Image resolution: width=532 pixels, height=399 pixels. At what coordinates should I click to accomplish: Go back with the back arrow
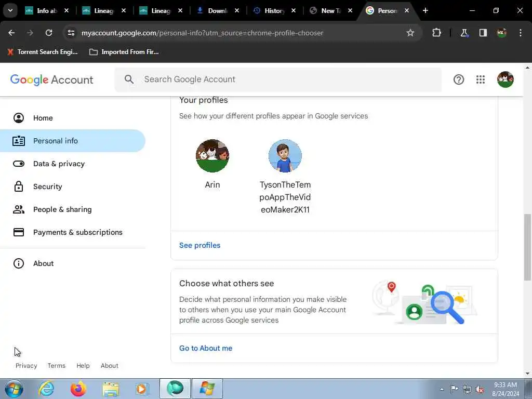11,33
